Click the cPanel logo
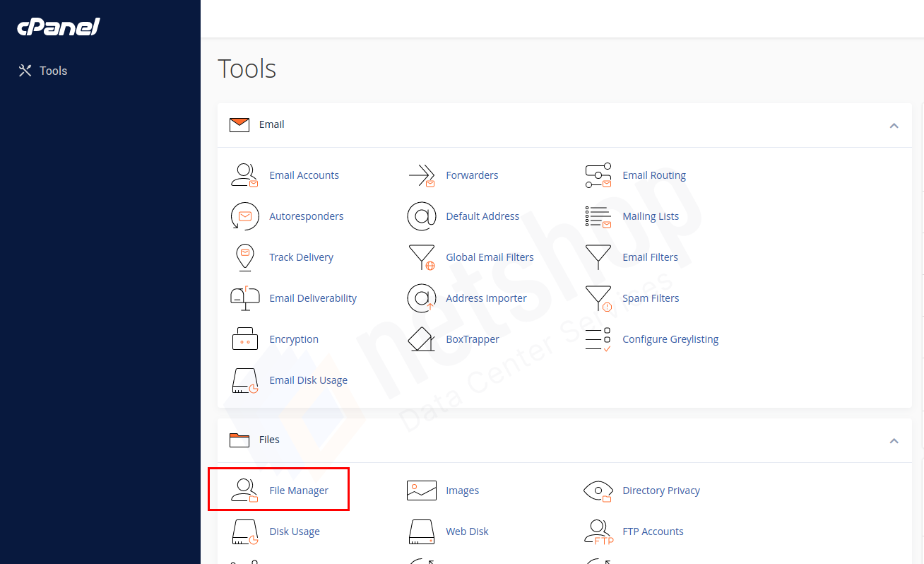Screen dimensions: 924x564 59,27
